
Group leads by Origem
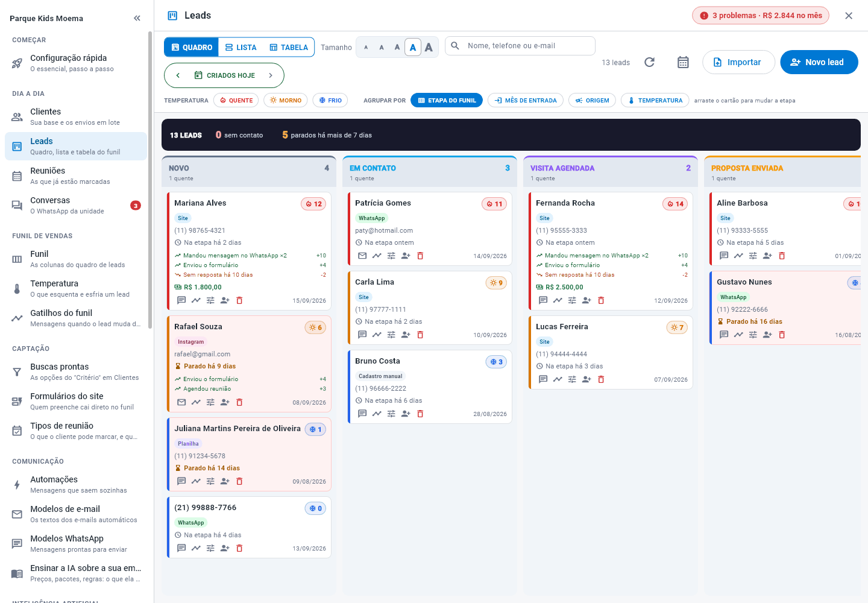(592, 100)
